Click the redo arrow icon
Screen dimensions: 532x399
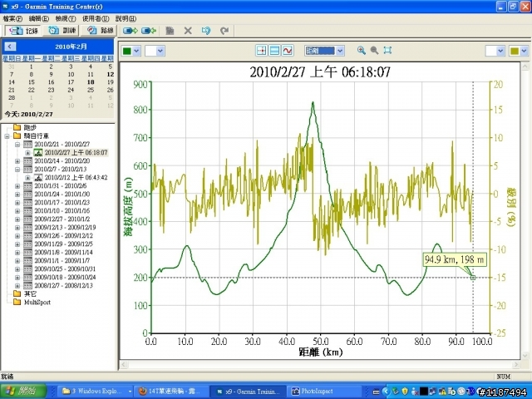tap(224, 31)
